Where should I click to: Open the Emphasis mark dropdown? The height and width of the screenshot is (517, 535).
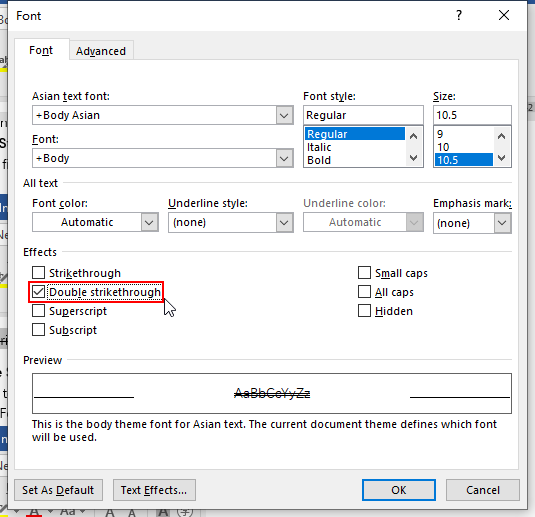click(502, 223)
